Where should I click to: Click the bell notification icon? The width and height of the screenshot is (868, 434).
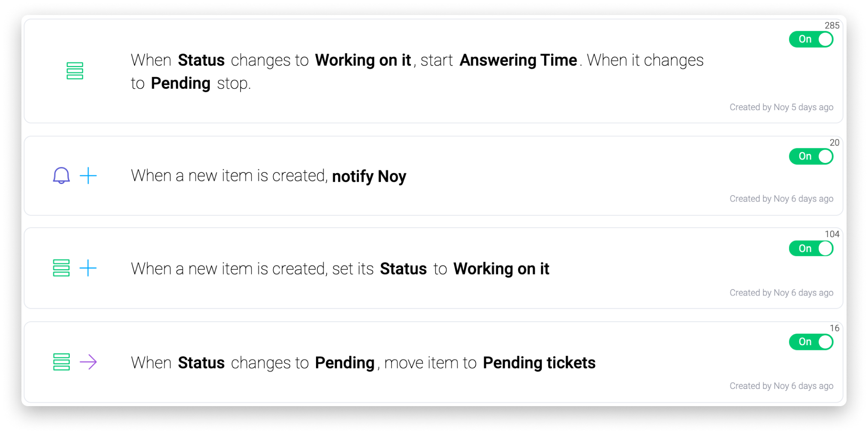click(61, 176)
